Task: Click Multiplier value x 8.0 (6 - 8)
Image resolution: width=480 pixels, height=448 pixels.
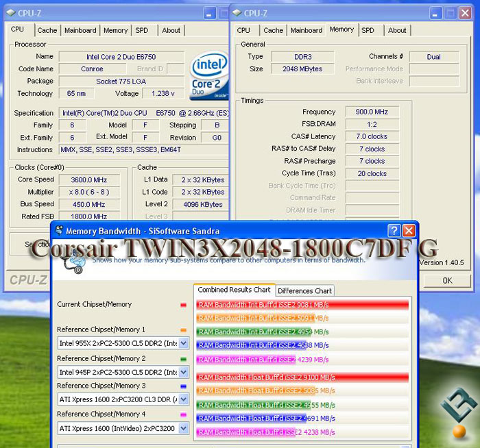Action: [x=89, y=192]
